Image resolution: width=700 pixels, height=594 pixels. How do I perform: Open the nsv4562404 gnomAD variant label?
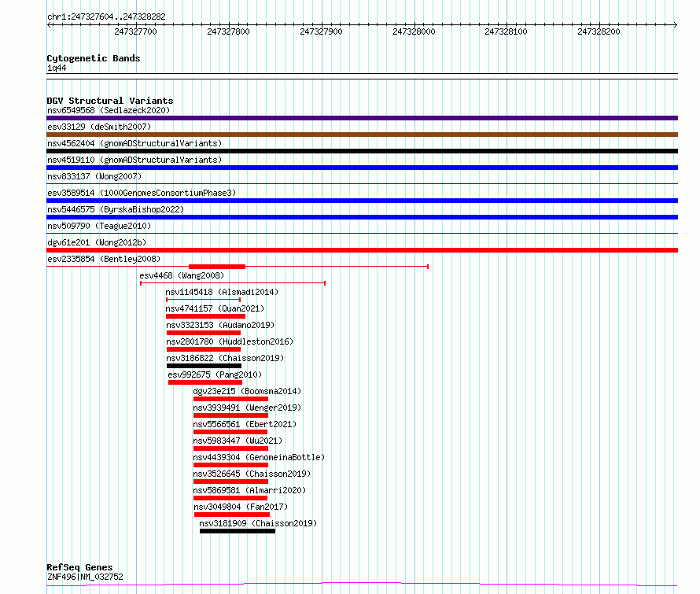point(134,143)
